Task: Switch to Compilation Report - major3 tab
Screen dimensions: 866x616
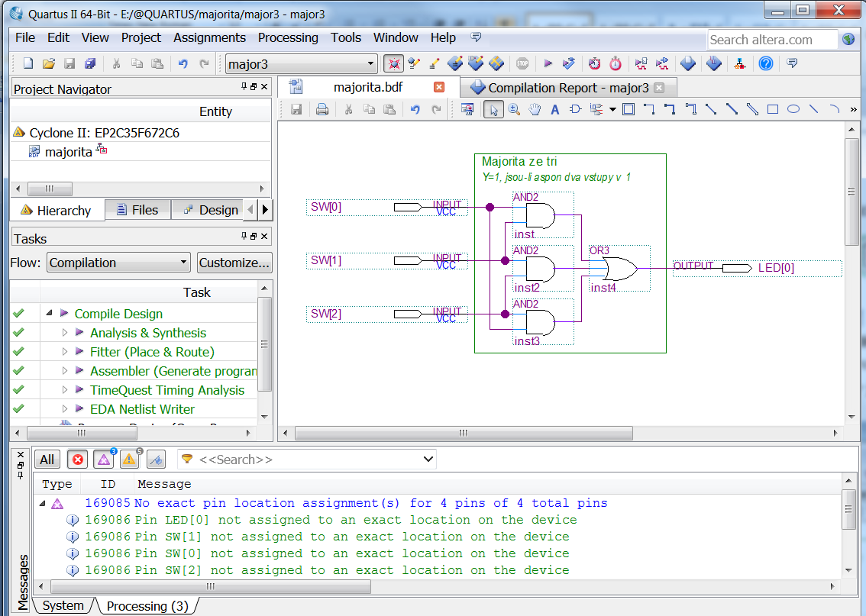Action: [x=568, y=88]
